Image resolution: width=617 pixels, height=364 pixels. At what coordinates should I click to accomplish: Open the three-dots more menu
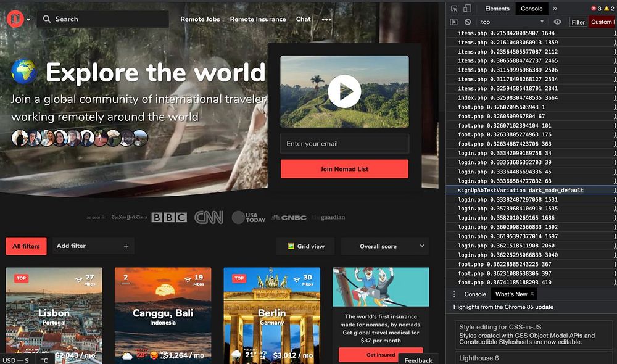(326, 19)
